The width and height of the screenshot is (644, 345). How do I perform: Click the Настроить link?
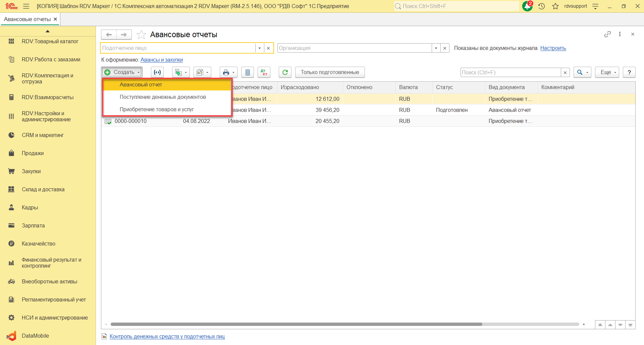(x=553, y=48)
